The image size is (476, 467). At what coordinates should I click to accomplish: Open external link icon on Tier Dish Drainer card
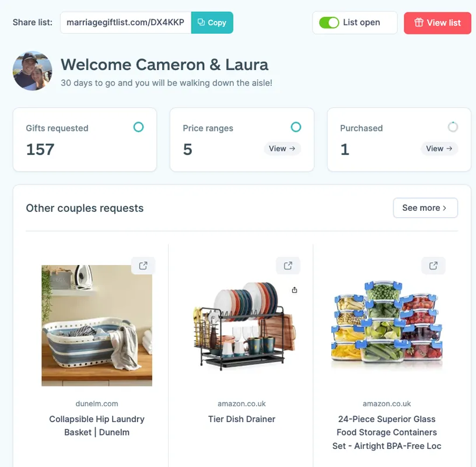coord(288,266)
